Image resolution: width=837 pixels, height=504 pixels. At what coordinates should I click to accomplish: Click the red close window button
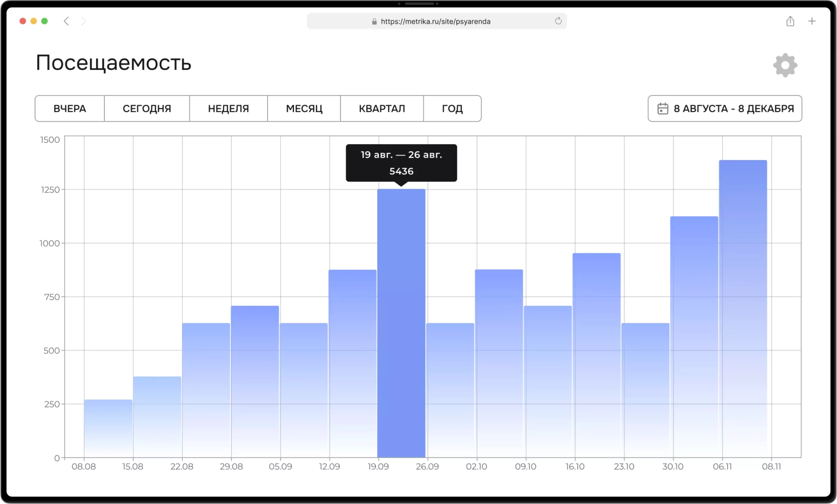23,21
